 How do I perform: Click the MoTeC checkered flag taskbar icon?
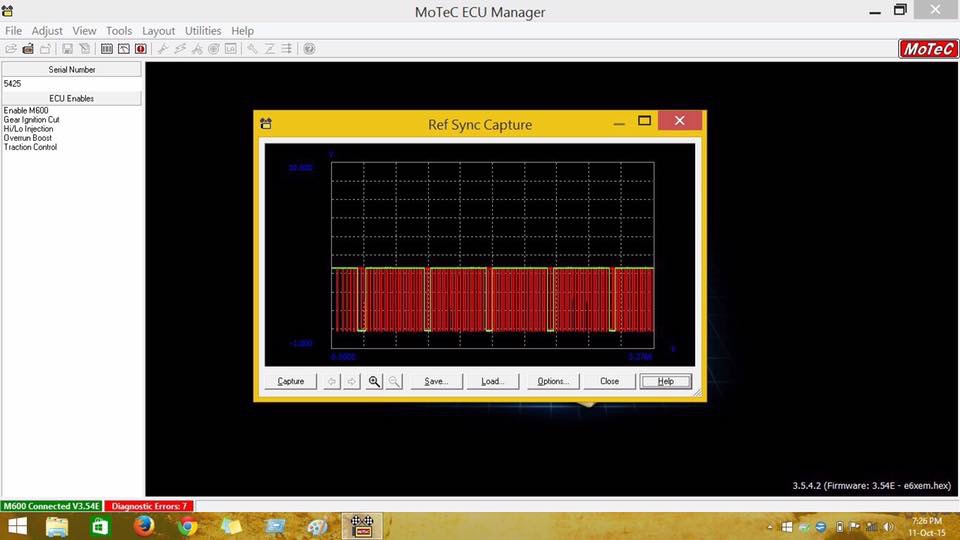362,527
